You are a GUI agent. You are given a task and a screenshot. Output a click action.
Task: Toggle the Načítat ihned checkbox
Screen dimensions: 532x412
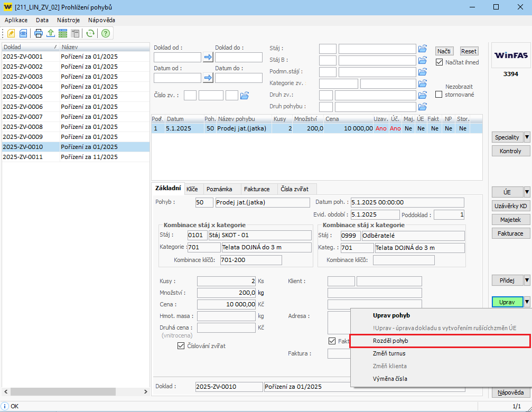(438, 62)
